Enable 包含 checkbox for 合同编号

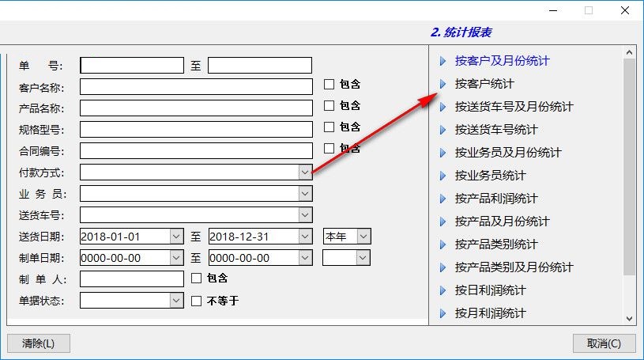[329, 149]
